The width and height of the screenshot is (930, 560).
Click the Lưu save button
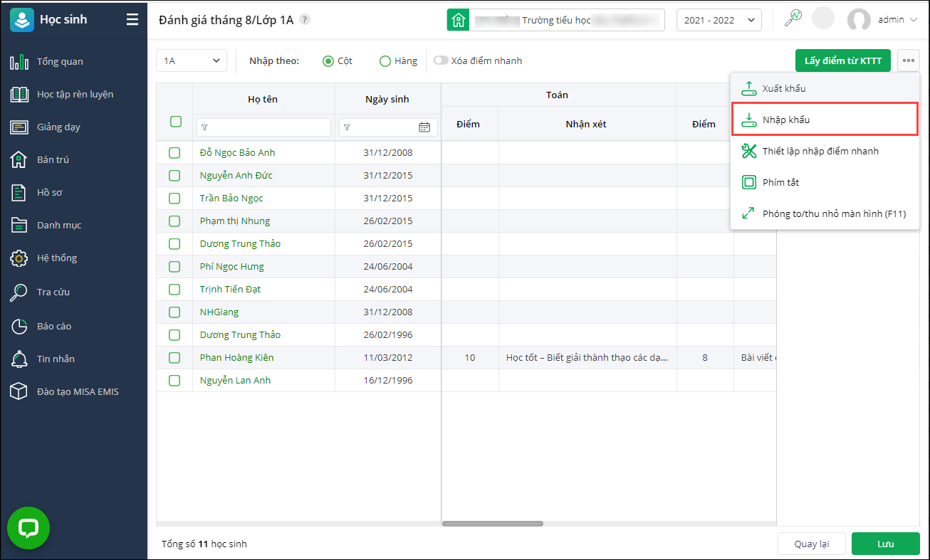(885, 544)
